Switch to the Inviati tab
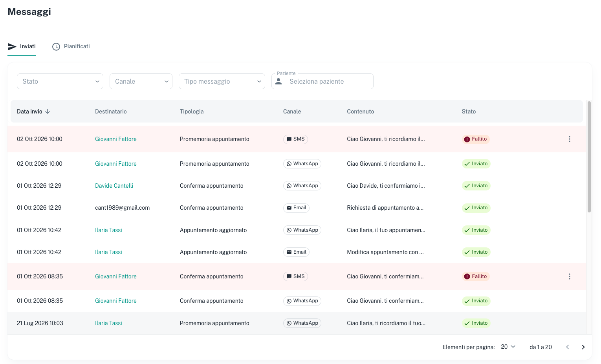 pyautogui.click(x=22, y=46)
